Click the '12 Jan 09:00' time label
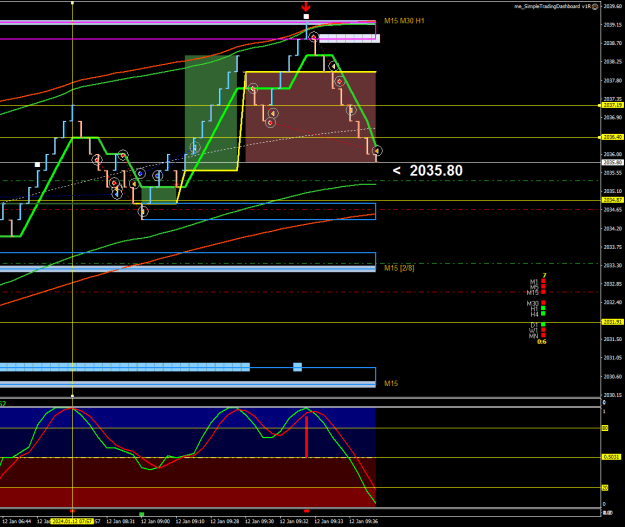Screen dimensions: 625x527 coord(155,521)
